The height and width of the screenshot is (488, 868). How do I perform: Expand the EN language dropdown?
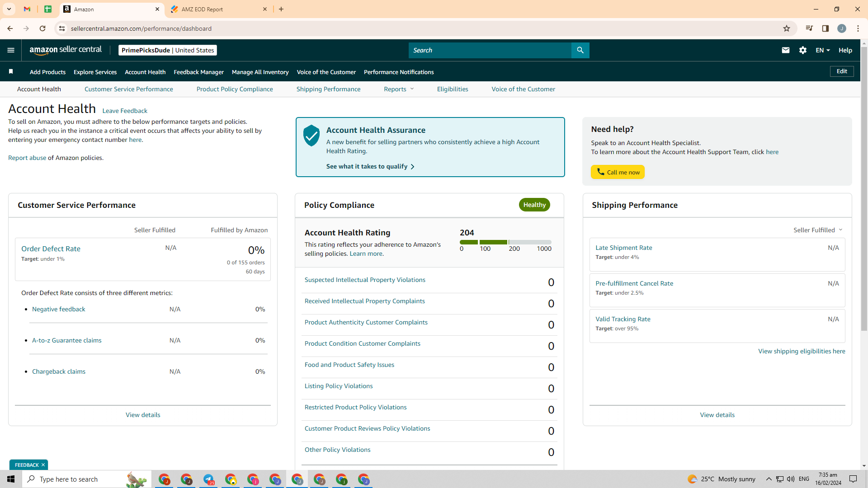pos(823,50)
